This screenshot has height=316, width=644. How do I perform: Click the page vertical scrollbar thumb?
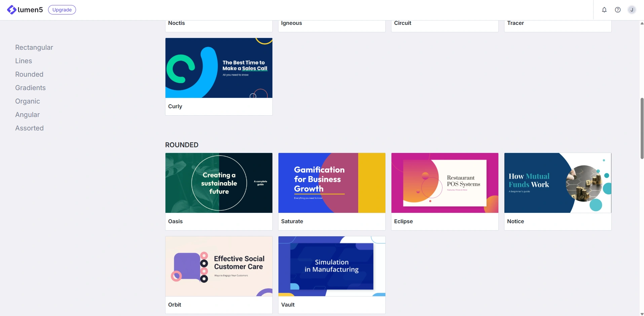[x=642, y=128]
